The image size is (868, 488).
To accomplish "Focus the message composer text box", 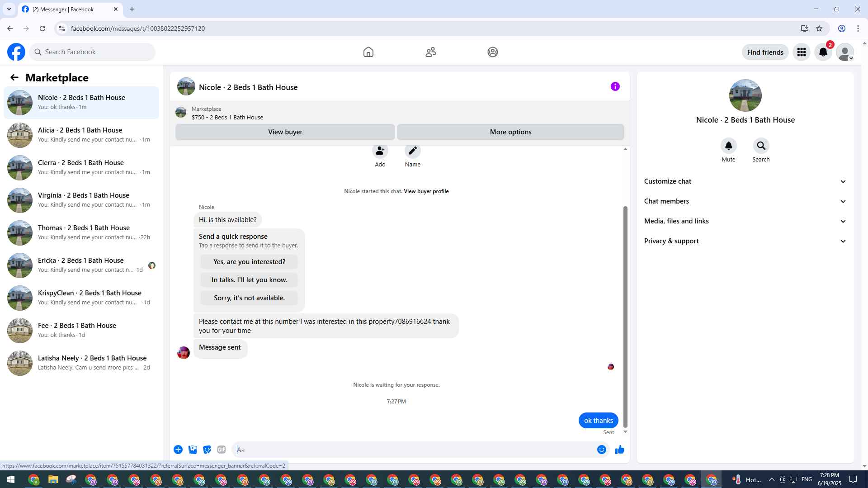I will click(414, 450).
